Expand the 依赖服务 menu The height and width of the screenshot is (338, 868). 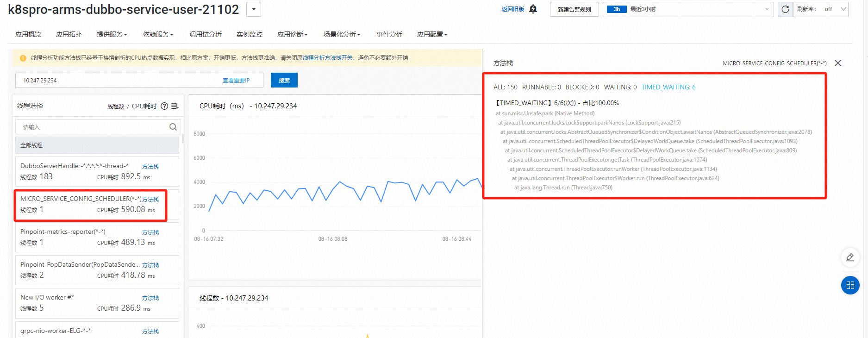(158, 34)
